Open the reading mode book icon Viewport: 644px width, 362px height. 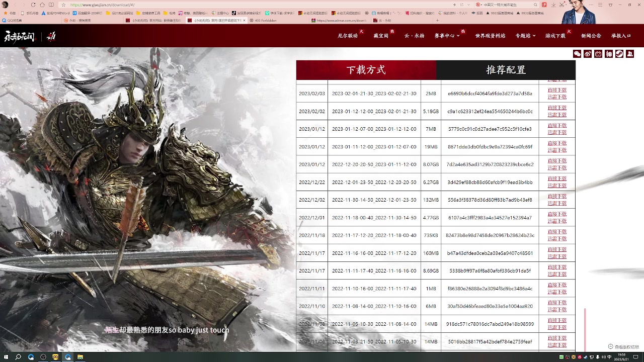[x=51, y=5]
